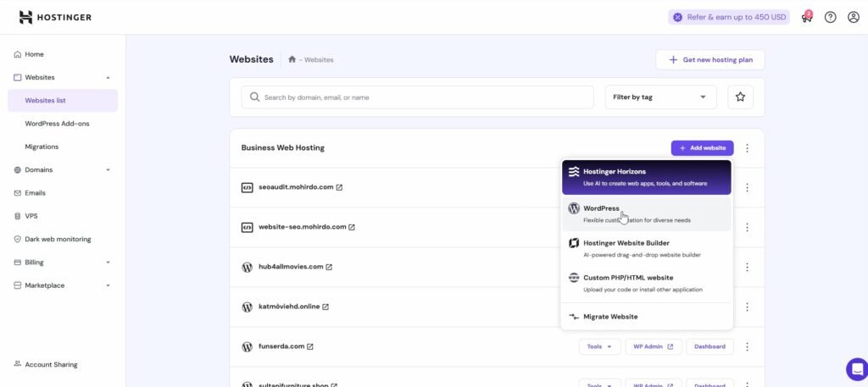This screenshot has width=868, height=387.
Task: Open three-dot menu for Business Web Hosting
Action: click(747, 148)
